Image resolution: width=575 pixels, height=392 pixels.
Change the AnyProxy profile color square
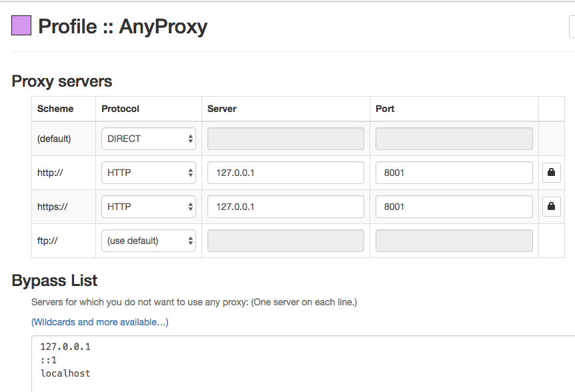(x=21, y=25)
